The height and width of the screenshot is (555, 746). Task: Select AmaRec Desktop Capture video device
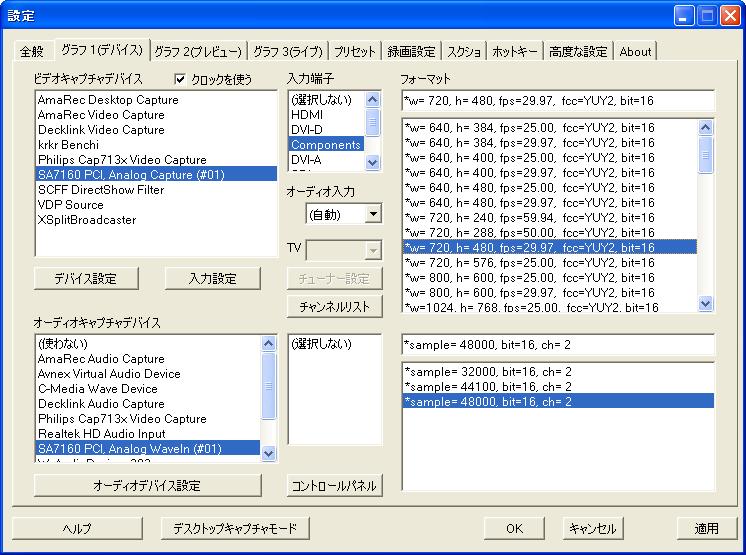pyautogui.click(x=156, y=100)
